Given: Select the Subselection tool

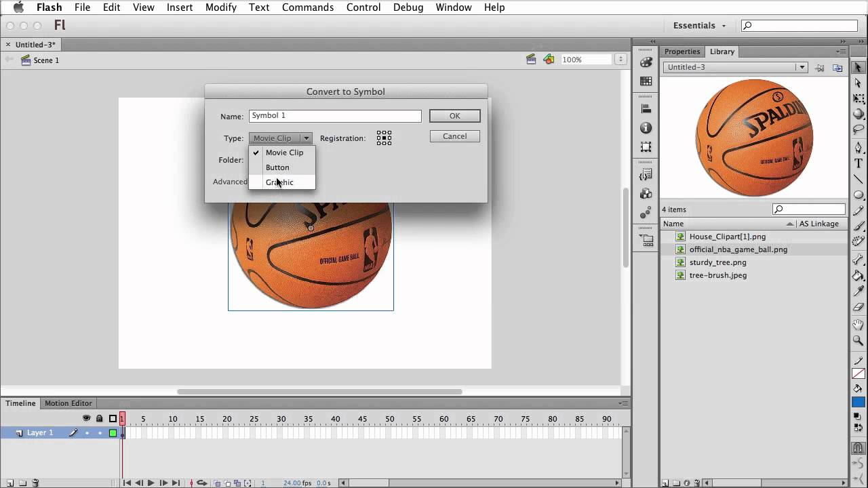Looking at the screenshot, I should point(858,83).
